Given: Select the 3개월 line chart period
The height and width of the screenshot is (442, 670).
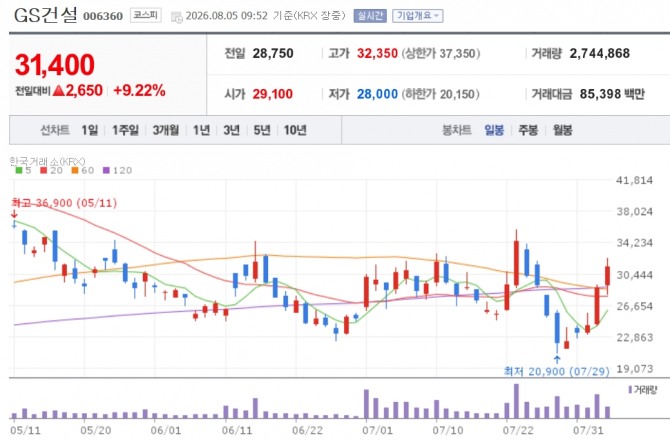Looking at the screenshot, I should [x=166, y=130].
